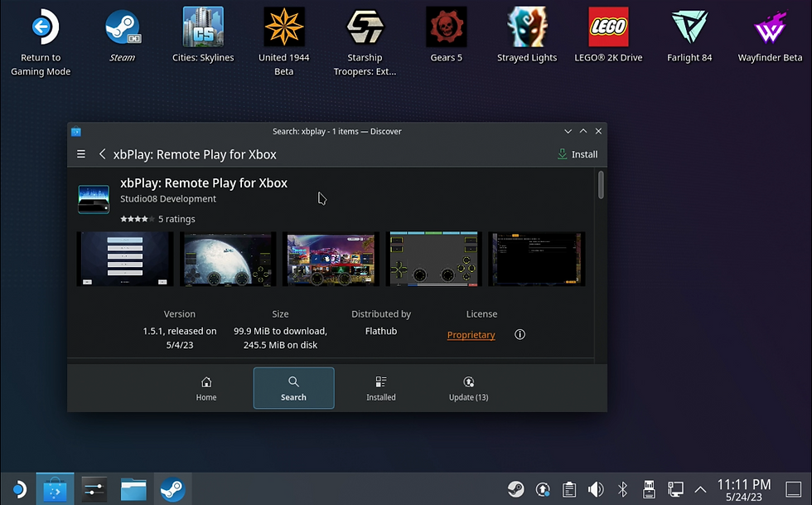The width and height of the screenshot is (812, 505).
Task: Launch Gears 5 desktop icon
Action: [x=447, y=36]
